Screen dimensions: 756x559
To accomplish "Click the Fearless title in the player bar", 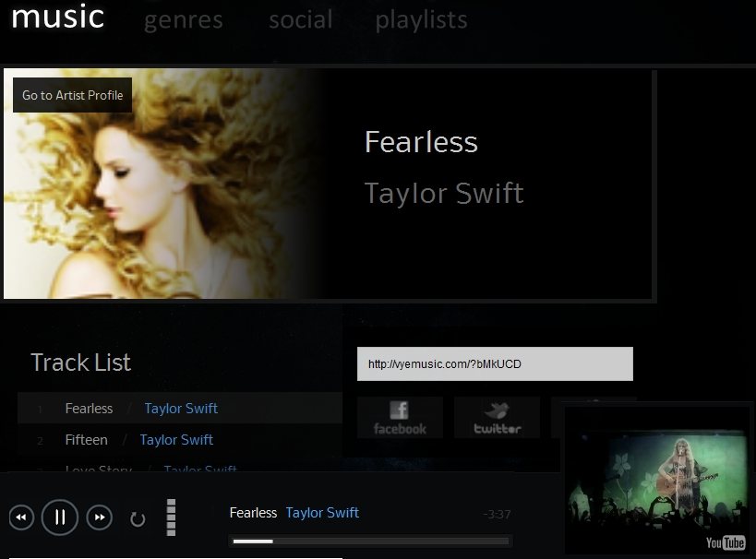I will [253, 513].
